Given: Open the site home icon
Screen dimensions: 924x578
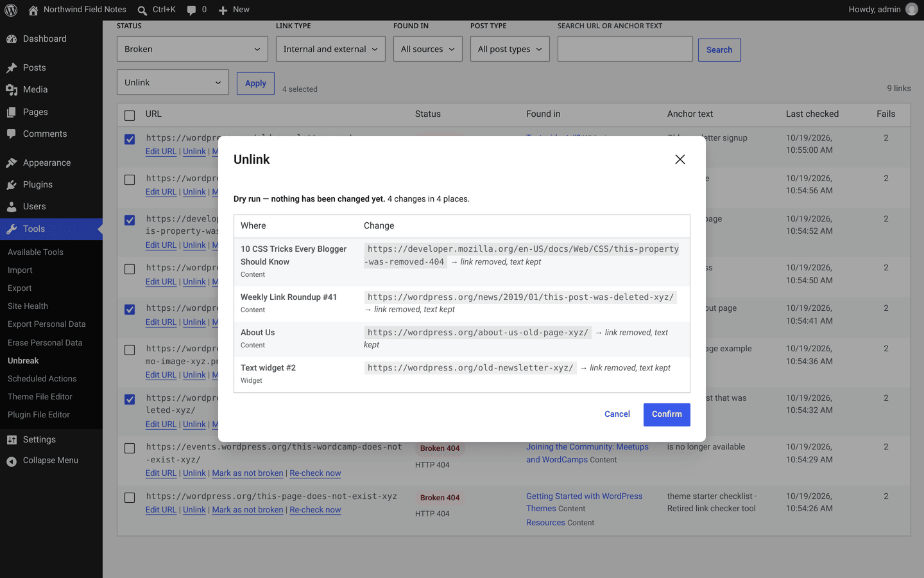Looking at the screenshot, I should [33, 10].
